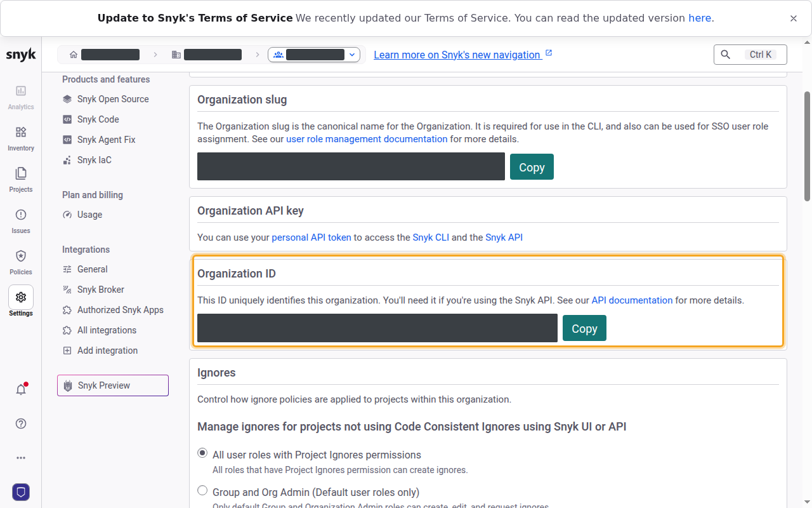Open the Snyk CLI link
The height and width of the screenshot is (508, 812).
click(x=431, y=237)
